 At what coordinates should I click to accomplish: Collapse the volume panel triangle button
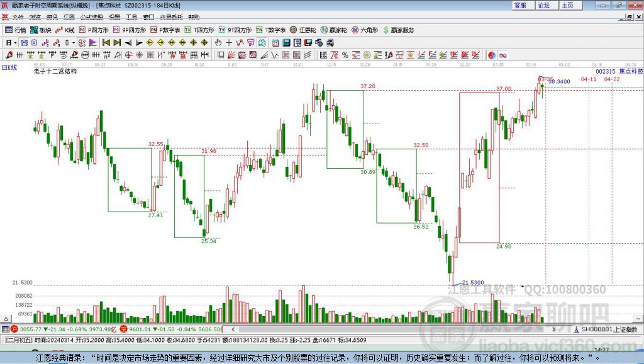(6, 319)
